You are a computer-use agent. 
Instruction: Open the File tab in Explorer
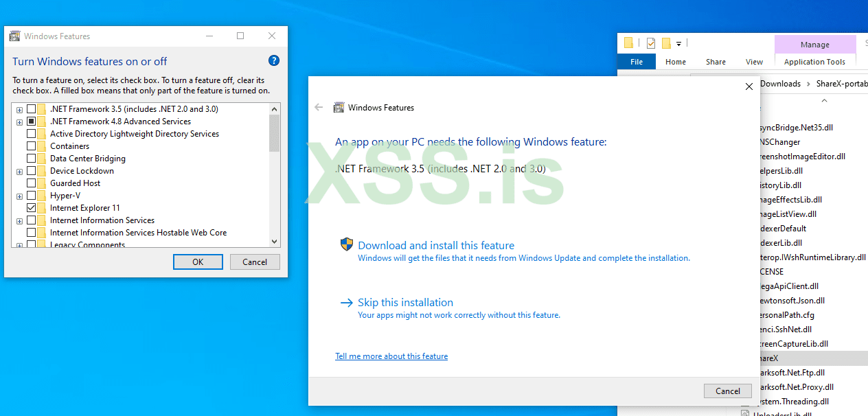pos(637,62)
